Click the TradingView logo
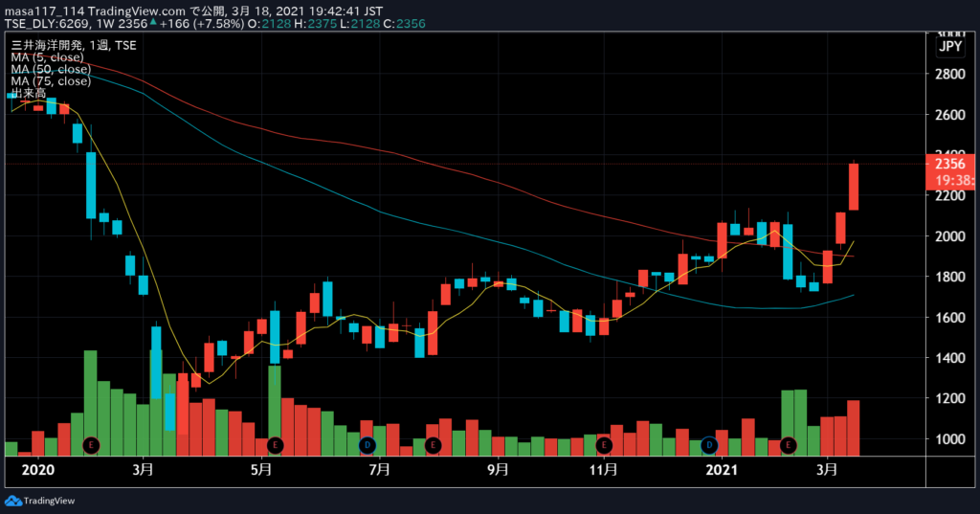980x514 pixels. (x=40, y=501)
